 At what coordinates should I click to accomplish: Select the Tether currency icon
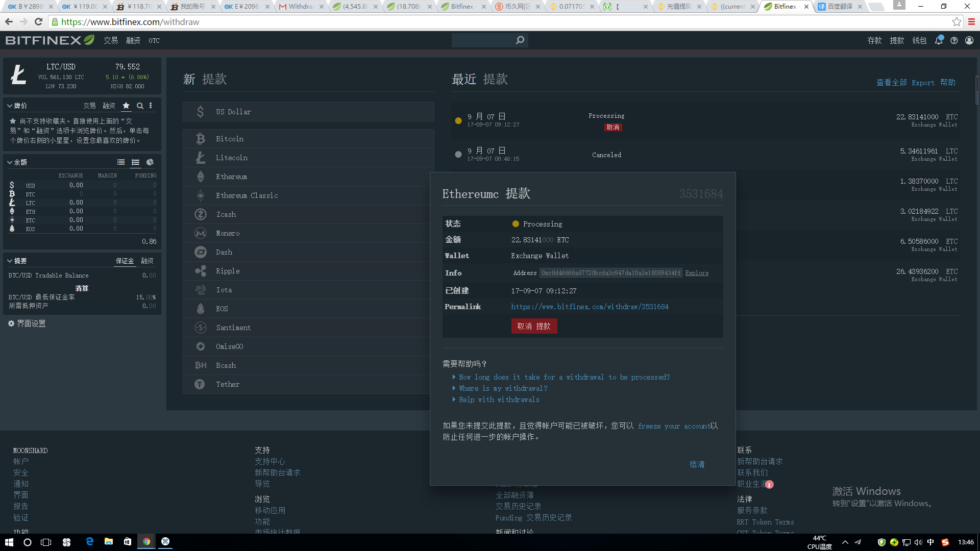click(x=200, y=384)
